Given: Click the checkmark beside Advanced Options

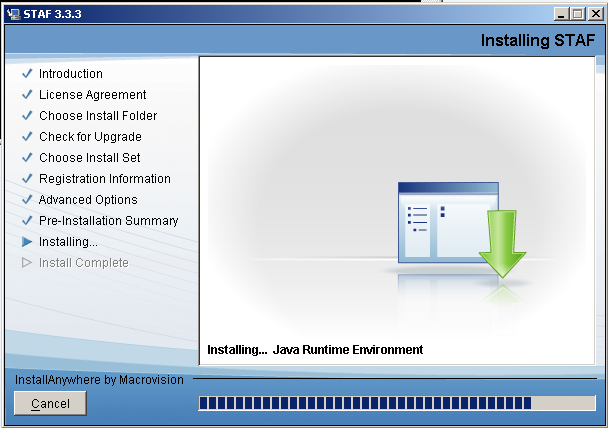Looking at the screenshot, I should [x=27, y=200].
